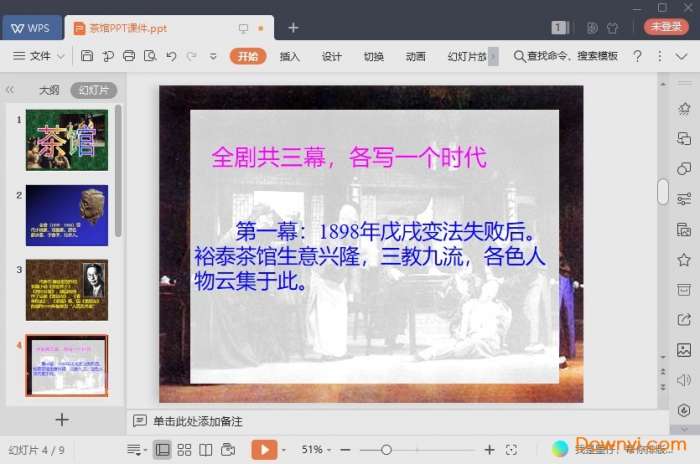This screenshot has height=464, width=700.
Task: Click the zoom slider handle
Action: pos(387,450)
